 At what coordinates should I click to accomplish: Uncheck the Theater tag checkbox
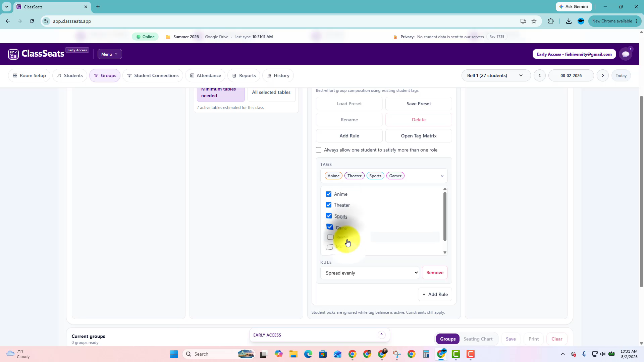click(x=329, y=205)
